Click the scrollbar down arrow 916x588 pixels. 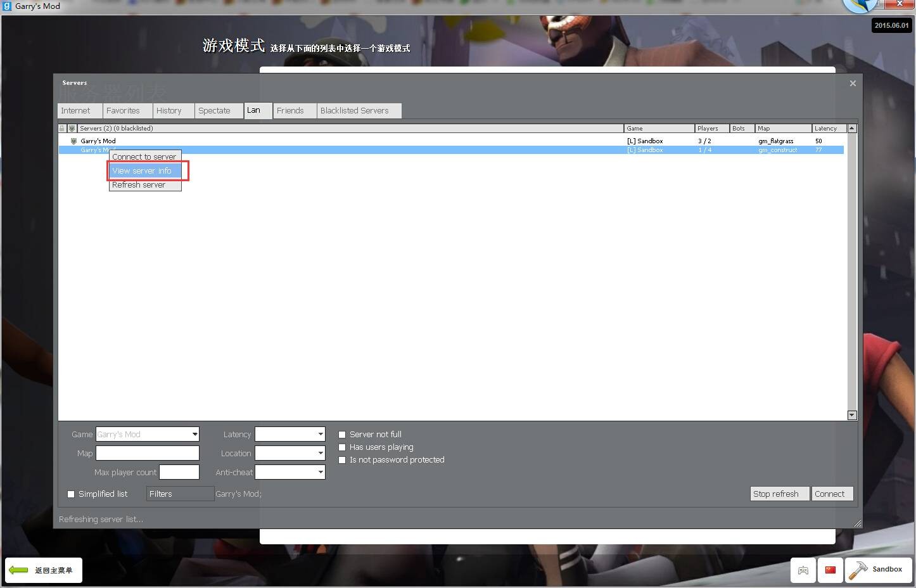(852, 415)
